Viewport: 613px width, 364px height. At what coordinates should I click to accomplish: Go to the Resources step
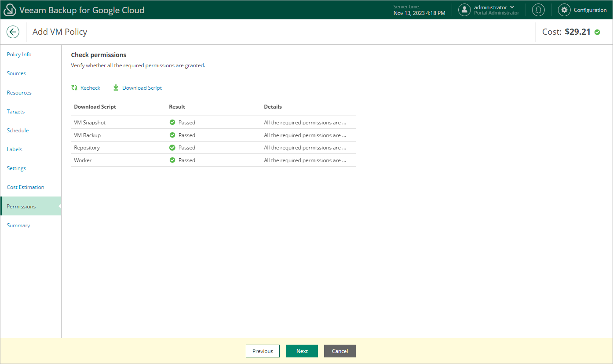(x=19, y=93)
